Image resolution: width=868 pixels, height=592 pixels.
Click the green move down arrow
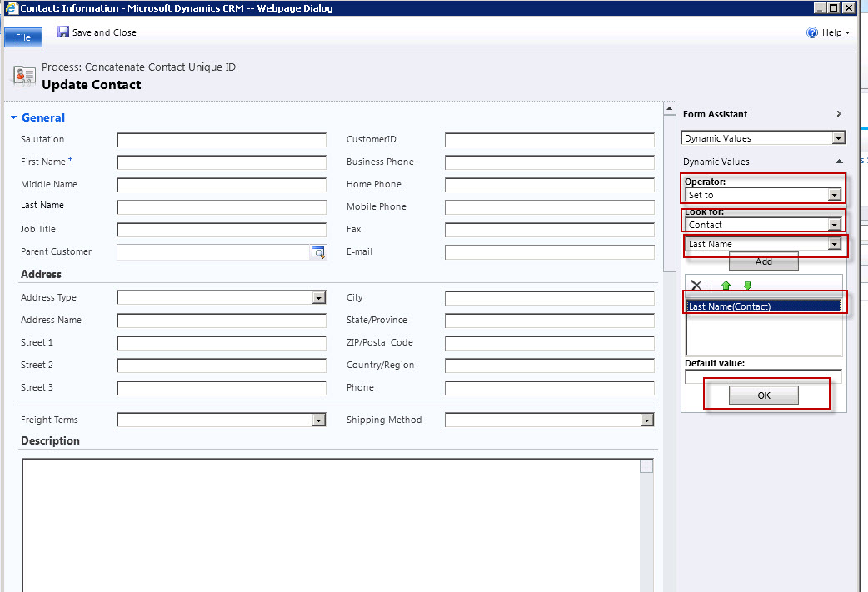747,286
